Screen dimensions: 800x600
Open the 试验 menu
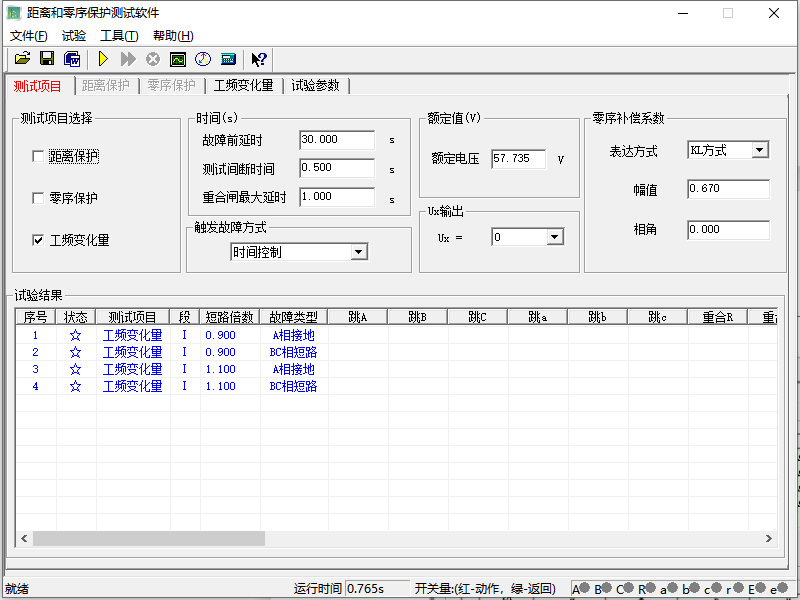74,36
